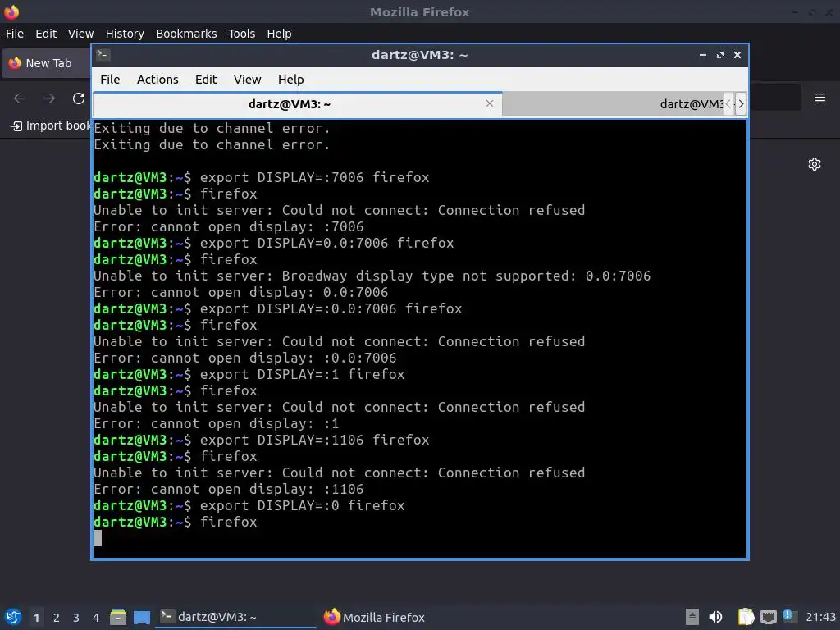840x630 pixels.
Task: Open terminal Actions menu
Action: click(157, 80)
